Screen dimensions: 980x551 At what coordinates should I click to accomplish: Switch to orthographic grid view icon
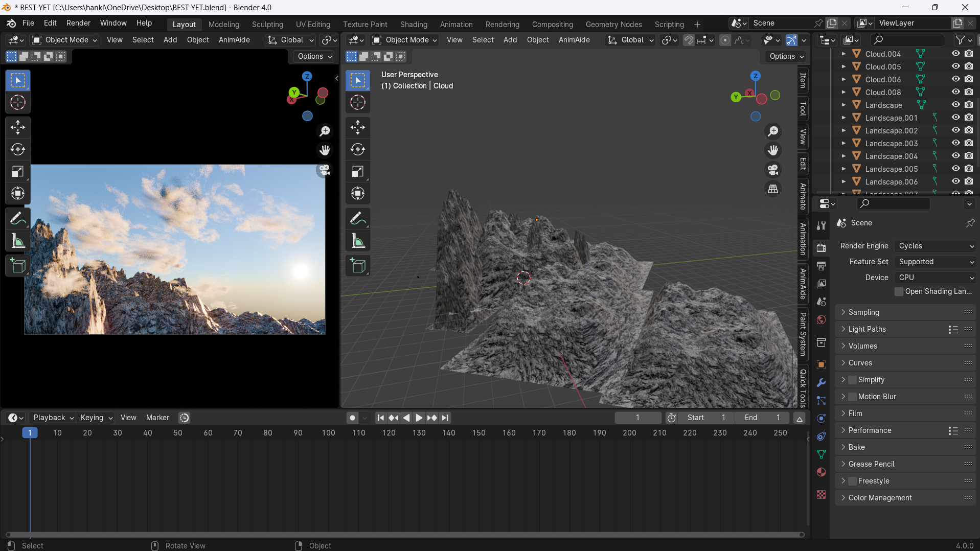pyautogui.click(x=773, y=189)
